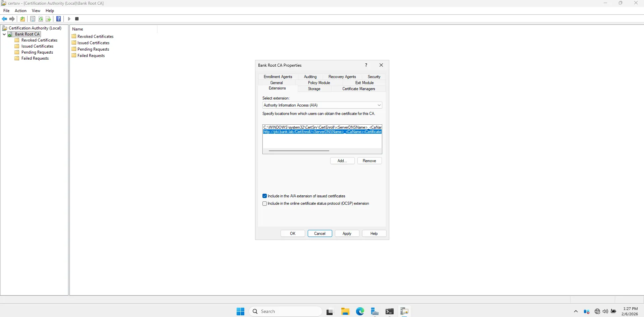Toggle Include in the AIA extension checkbox
644x317 pixels.
pos(265,196)
